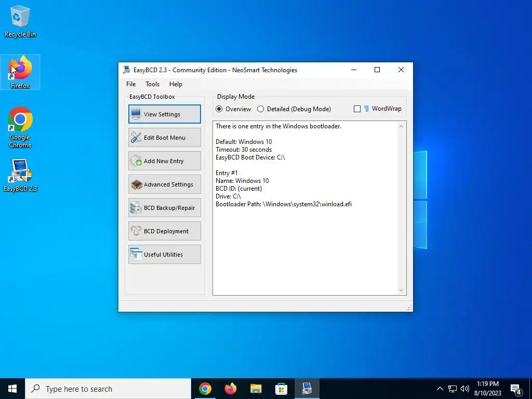Open Useful Utilities

pyautogui.click(x=165, y=255)
